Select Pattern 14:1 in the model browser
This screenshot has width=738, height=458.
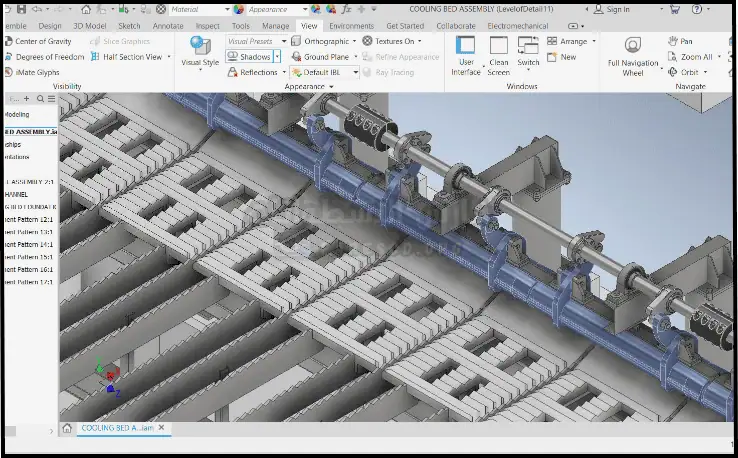(30, 244)
